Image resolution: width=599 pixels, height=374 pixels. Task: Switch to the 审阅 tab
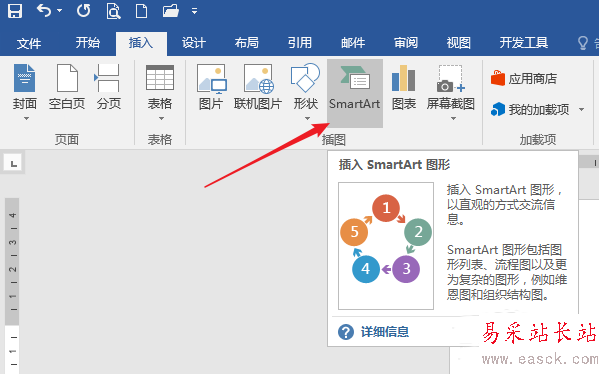click(x=406, y=43)
